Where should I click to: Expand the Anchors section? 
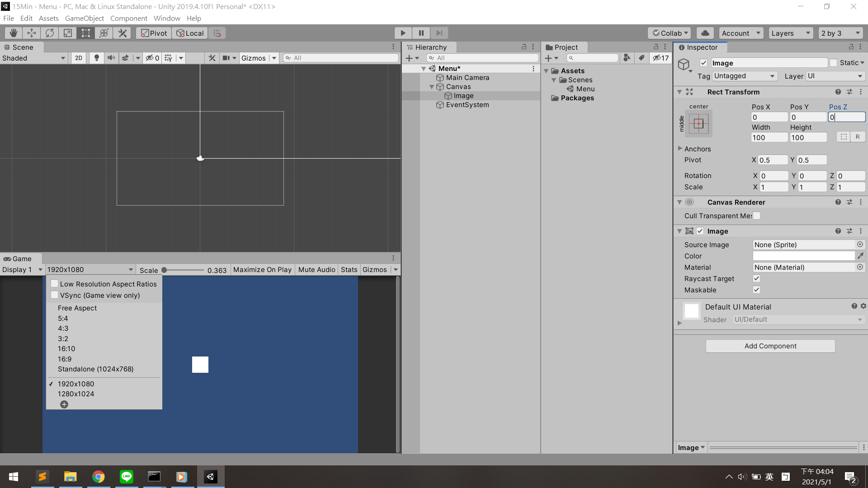point(680,149)
